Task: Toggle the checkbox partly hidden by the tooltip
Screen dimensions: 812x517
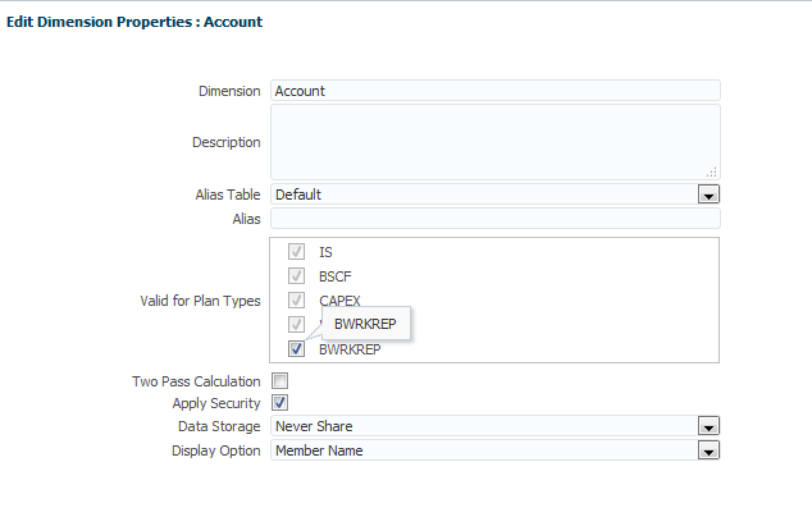Action: click(296, 324)
